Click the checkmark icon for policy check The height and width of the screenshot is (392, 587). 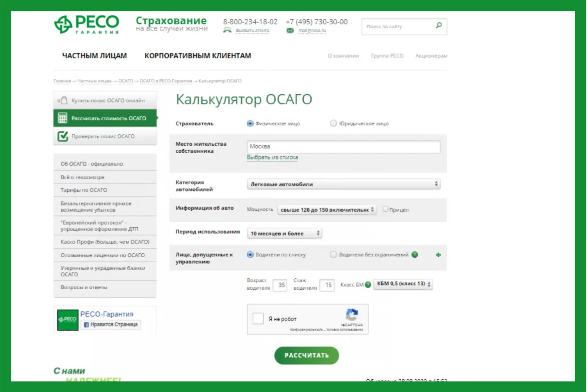(x=63, y=136)
